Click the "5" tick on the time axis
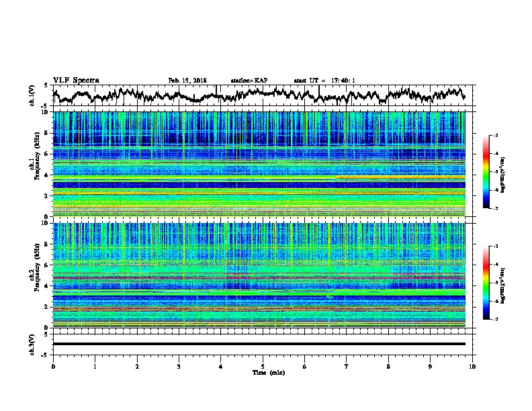Viewport: 532px width, 411px height. coord(263,366)
